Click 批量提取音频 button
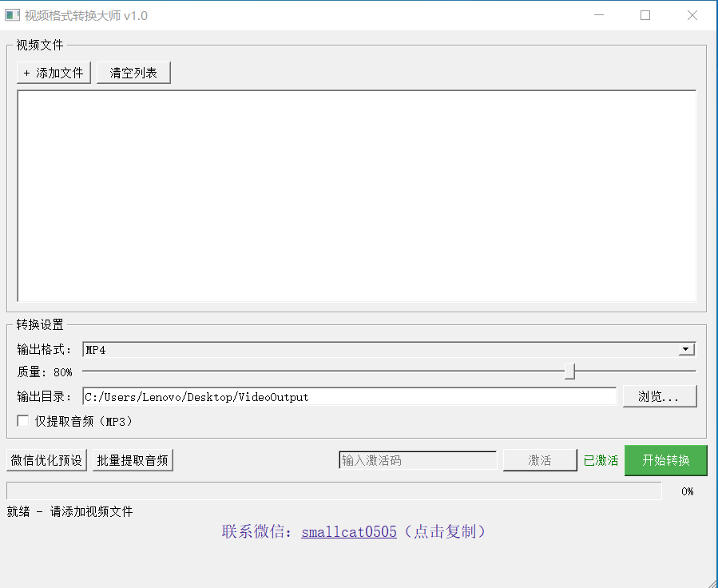 point(133,460)
